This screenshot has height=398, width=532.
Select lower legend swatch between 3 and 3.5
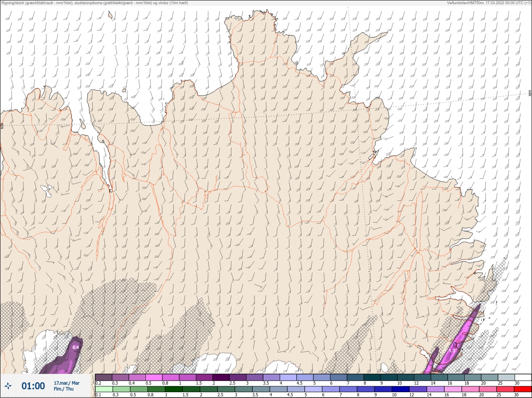point(243,389)
